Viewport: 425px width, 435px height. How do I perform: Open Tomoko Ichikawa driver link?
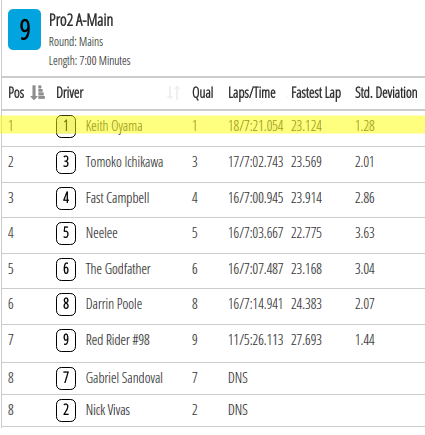pos(124,162)
